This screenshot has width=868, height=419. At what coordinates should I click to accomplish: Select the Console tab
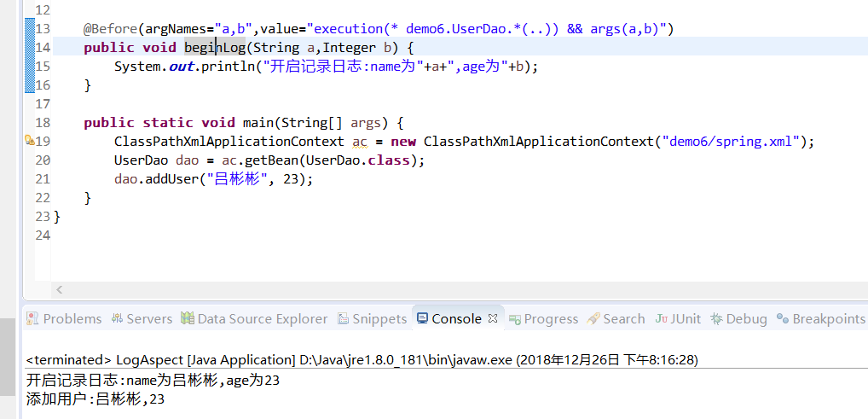(x=456, y=318)
